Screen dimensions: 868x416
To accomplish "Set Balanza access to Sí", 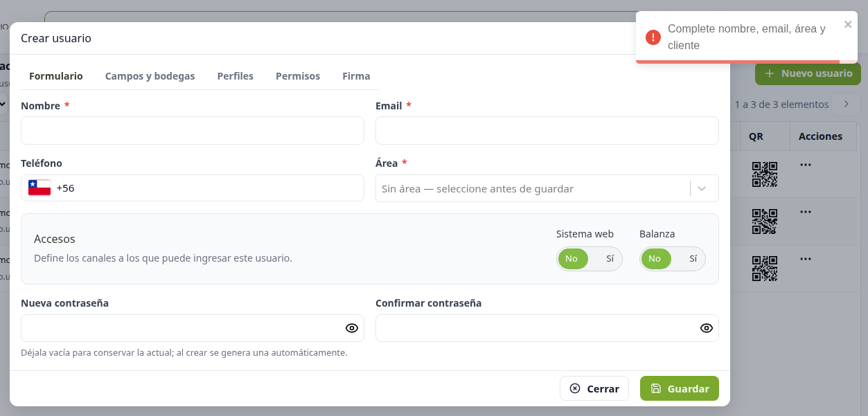I will coord(693,259).
